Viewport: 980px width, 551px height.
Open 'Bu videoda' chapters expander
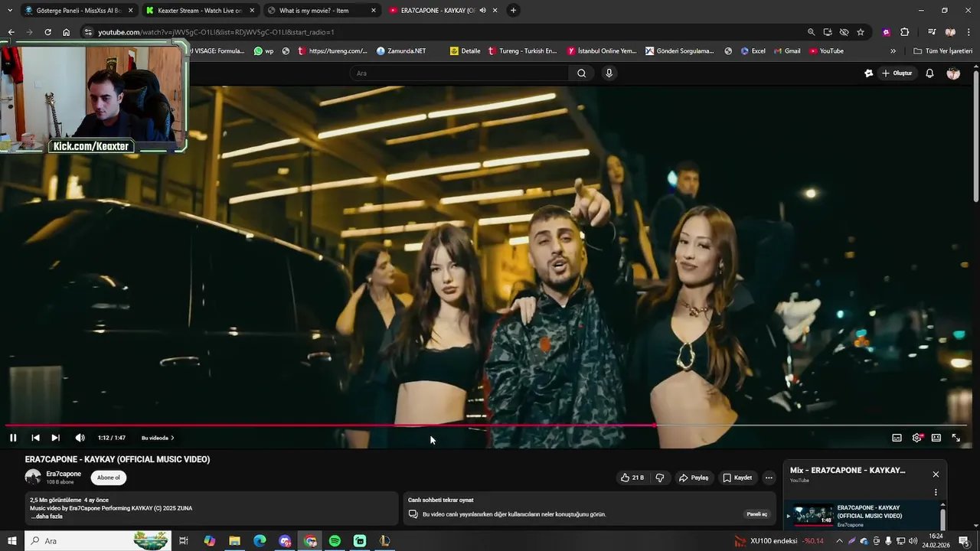[158, 438]
